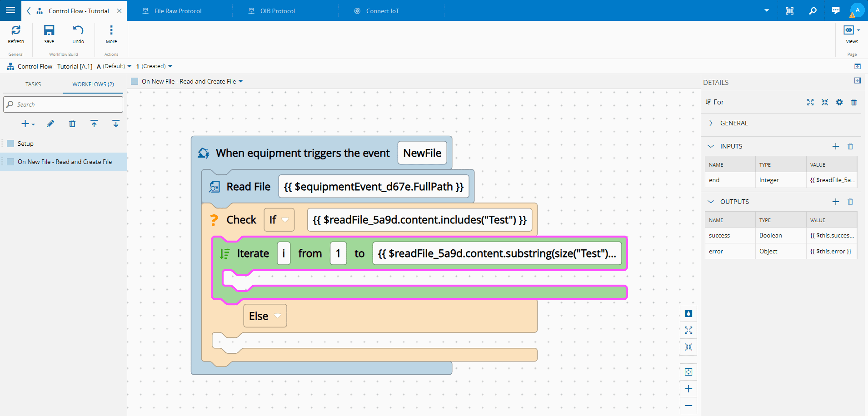
Task: Switch to the TASKS tab
Action: point(33,84)
